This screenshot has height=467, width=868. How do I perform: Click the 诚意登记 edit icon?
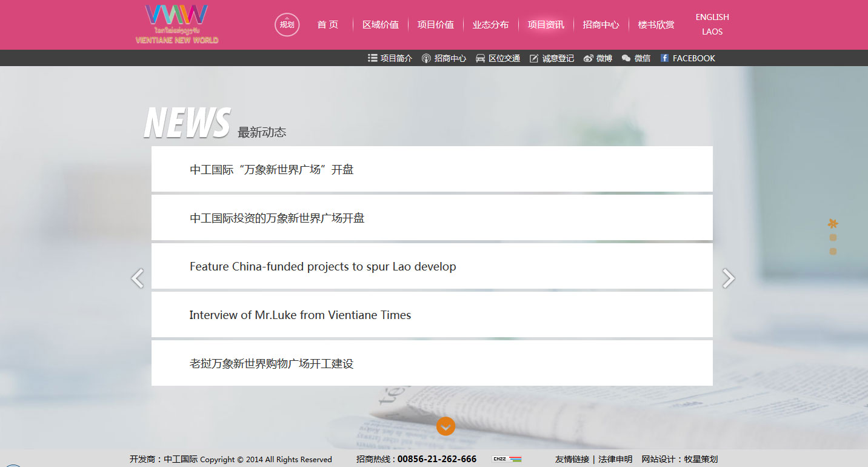coord(534,58)
